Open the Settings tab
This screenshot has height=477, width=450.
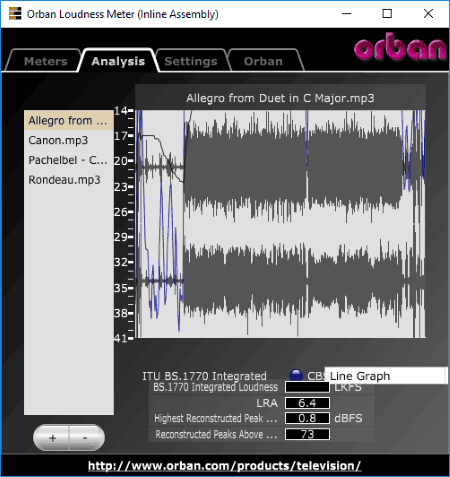click(191, 61)
